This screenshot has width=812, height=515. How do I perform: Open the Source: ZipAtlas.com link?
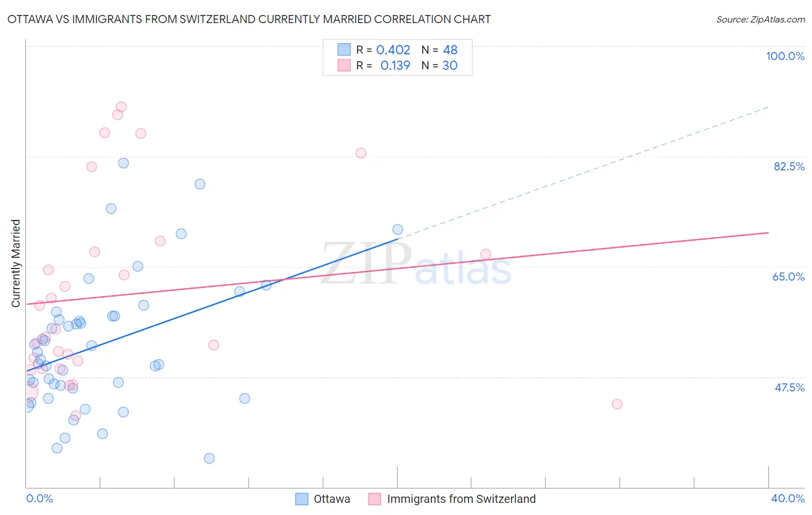(761, 19)
